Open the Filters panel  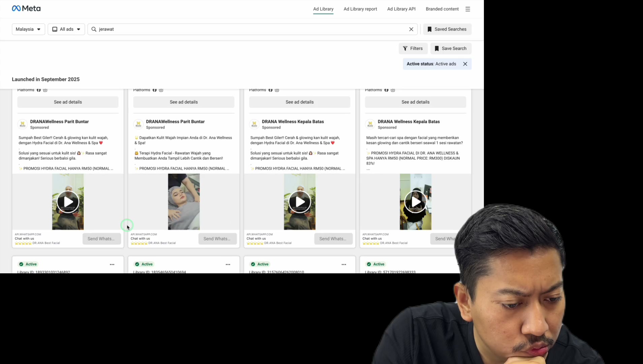pyautogui.click(x=413, y=49)
